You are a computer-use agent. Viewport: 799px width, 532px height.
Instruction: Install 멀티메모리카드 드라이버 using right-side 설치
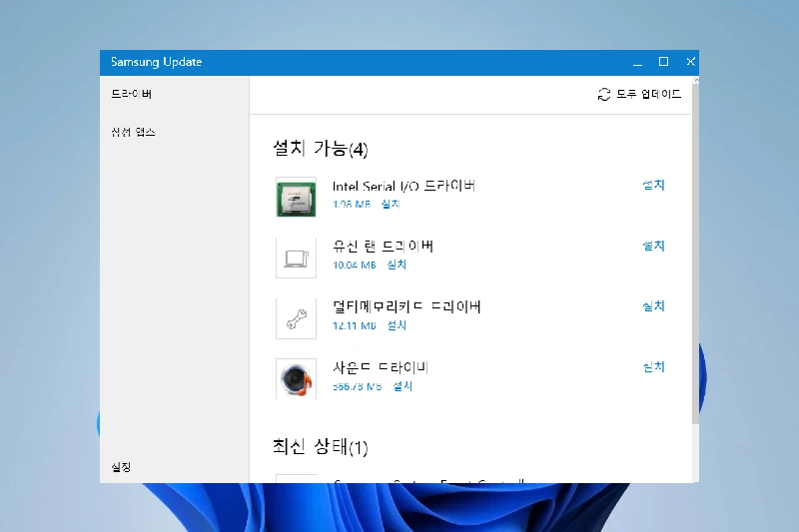tap(653, 306)
